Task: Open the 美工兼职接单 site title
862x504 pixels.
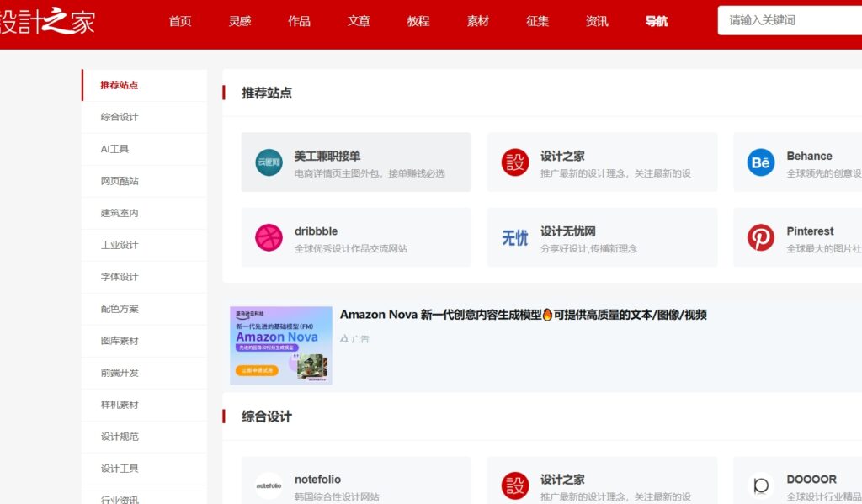Action: tap(327, 157)
